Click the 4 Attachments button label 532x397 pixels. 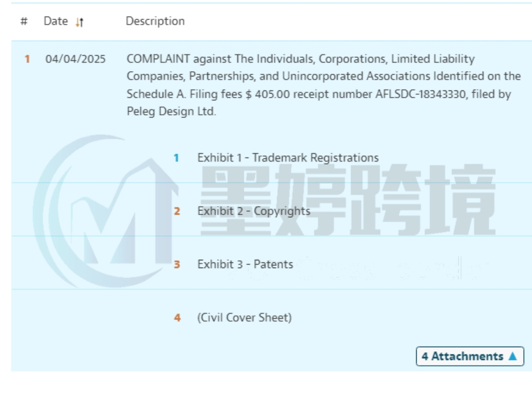pos(462,356)
